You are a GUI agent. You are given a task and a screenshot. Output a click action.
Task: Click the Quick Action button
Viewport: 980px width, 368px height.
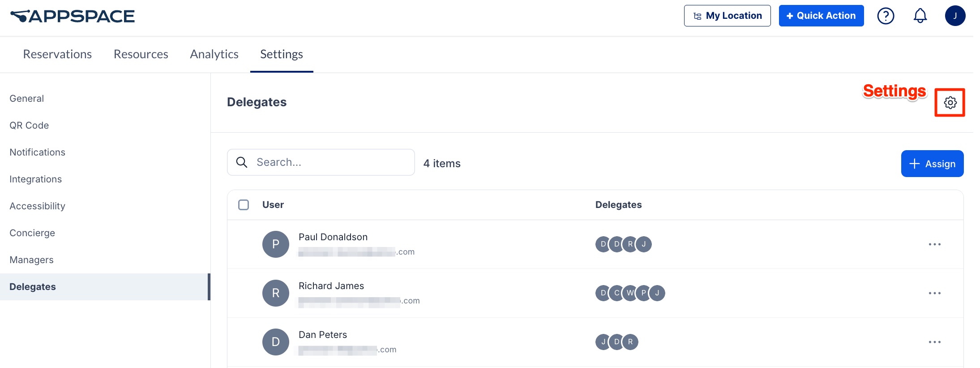pos(821,16)
